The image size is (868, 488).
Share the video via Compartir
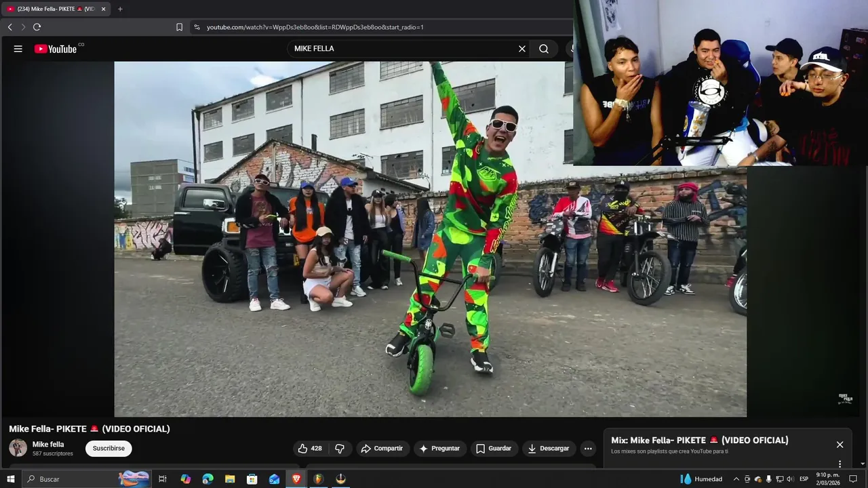pos(382,448)
